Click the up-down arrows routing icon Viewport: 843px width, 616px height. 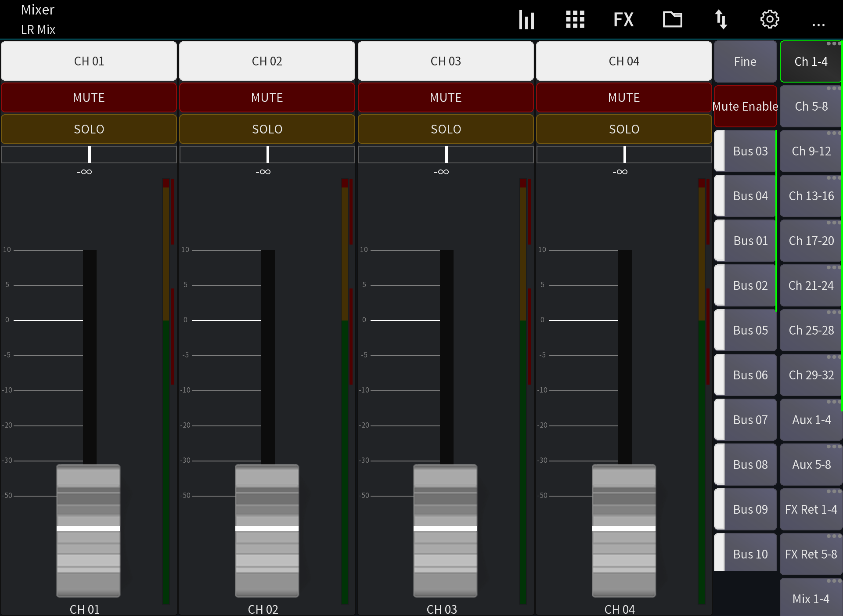pyautogui.click(x=721, y=20)
